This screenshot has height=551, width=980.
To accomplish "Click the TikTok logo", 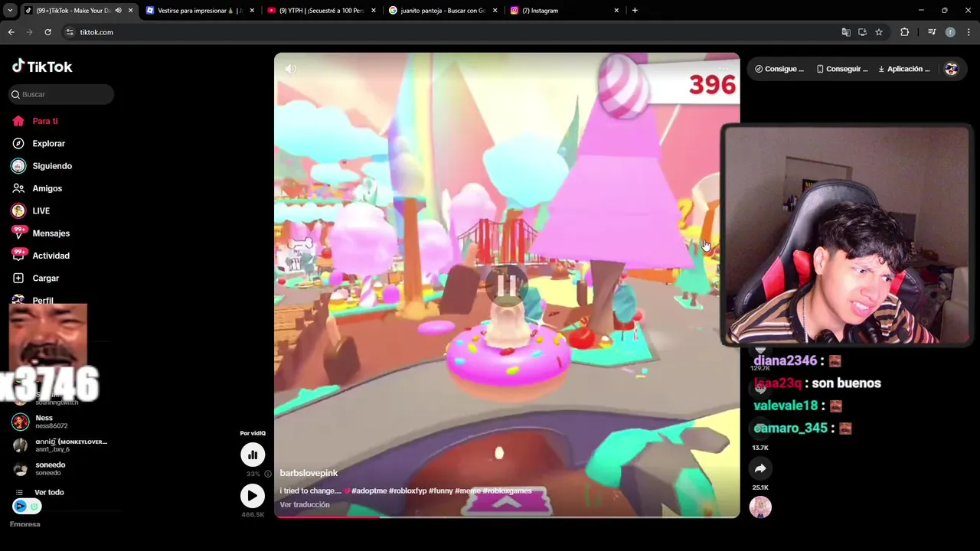I will pos(42,67).
